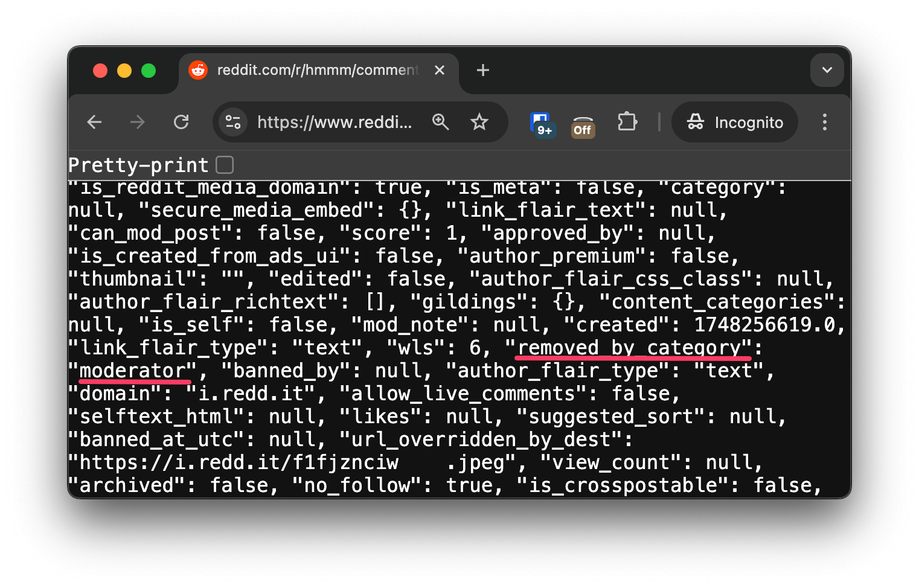Image resolution: width=919 pixels, height=588 pixels.
Task: Open the Extensions puzzle-piece menu
Action: click(x=627, y=122)
